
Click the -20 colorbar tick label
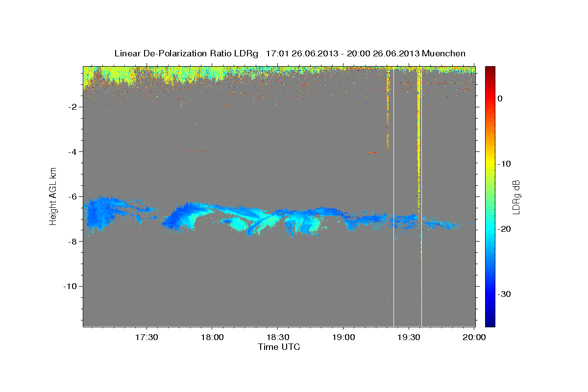(x=505, y=229)
